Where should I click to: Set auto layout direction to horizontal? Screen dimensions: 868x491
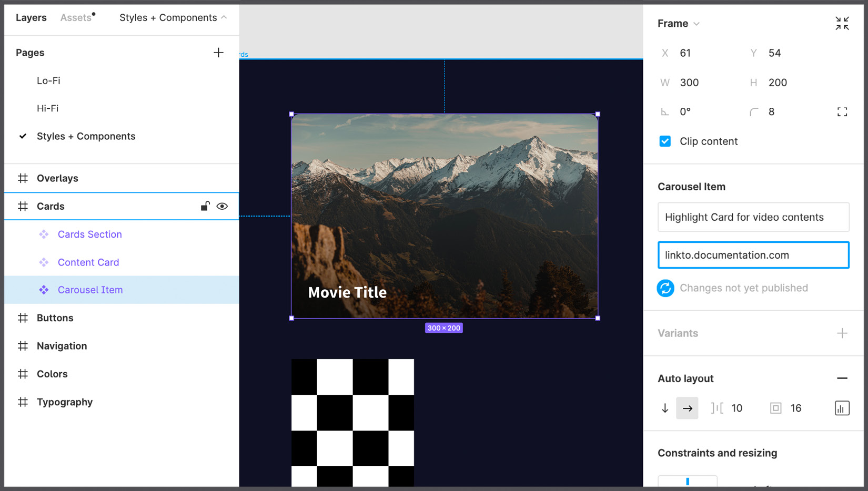tap(687, 408)
